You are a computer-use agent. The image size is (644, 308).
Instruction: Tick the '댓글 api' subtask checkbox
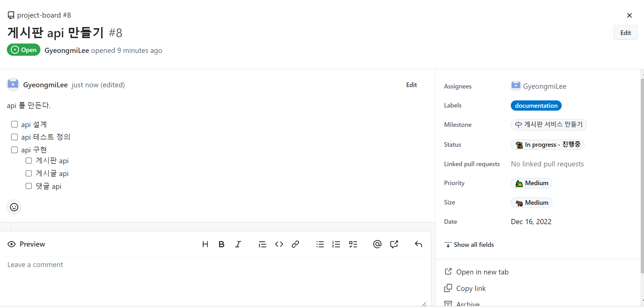(29, 186)
